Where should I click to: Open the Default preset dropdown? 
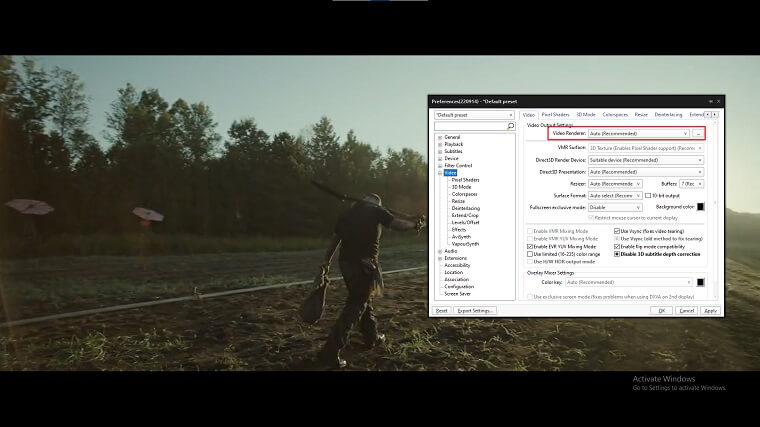(x=474, y=115)
